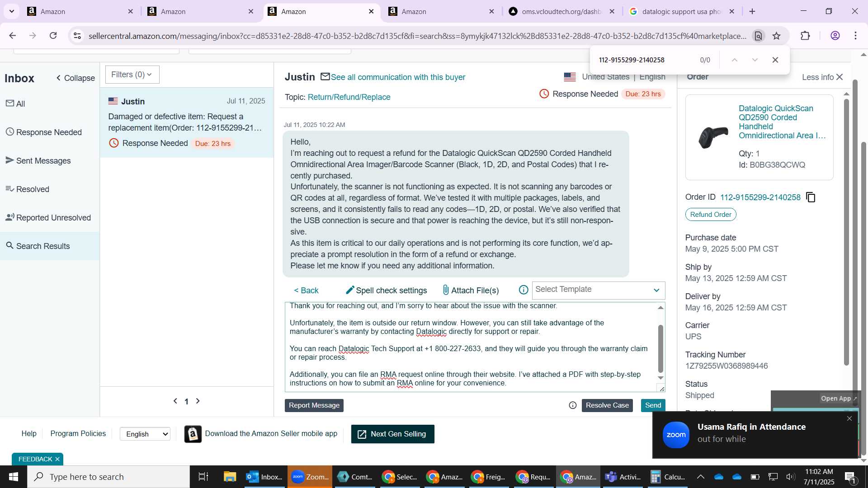This screenshot has width=868, height=488.
Task: Click the Report Message button
Action: [x=314, y=405]
